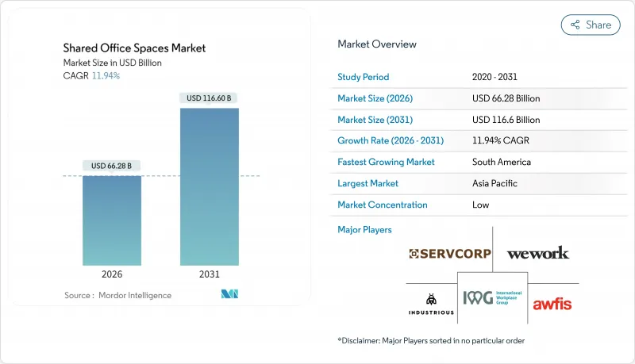Click the Shared Office Spaces Market title

click(x=134, y=48)
